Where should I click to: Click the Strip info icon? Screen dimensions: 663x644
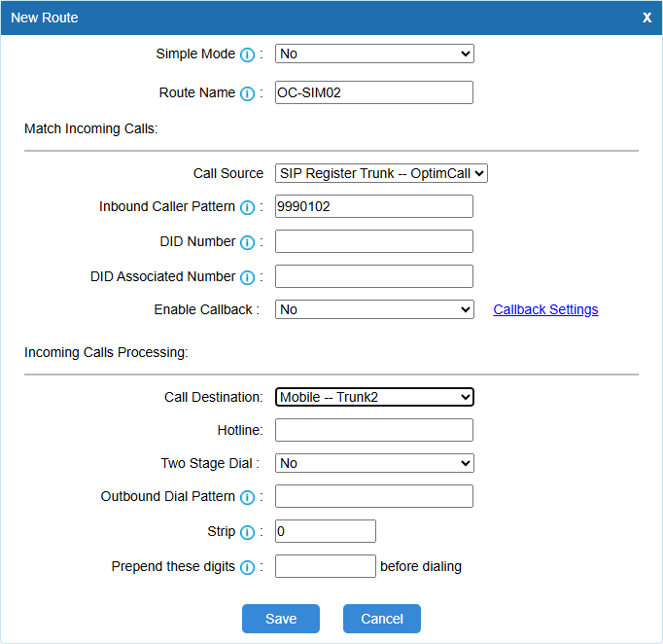pos(247,532)
